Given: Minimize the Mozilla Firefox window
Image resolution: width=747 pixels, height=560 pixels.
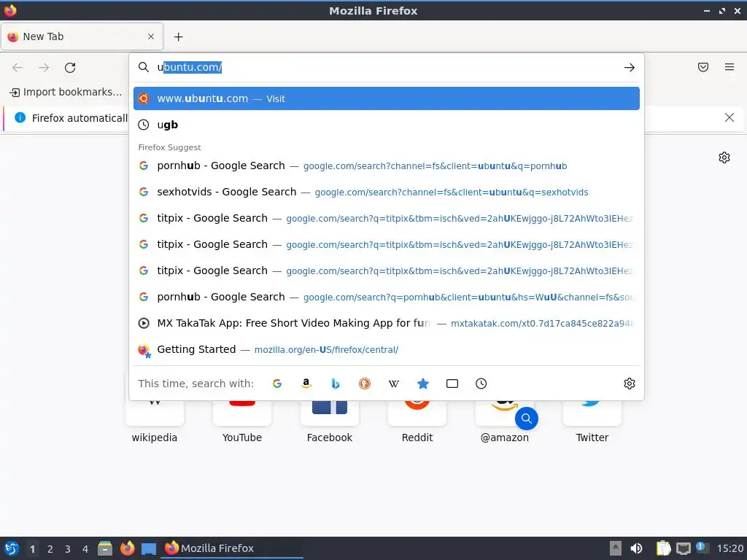Looking at the screenshot, I should click(707, 10).
